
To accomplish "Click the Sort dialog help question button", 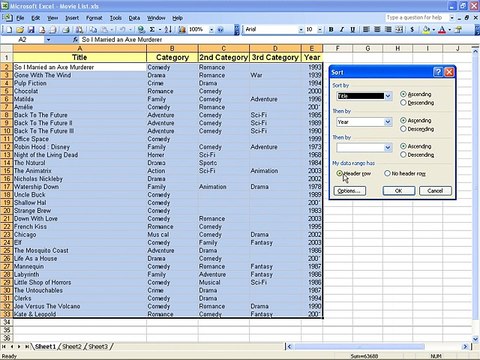I will coord(438,72).
